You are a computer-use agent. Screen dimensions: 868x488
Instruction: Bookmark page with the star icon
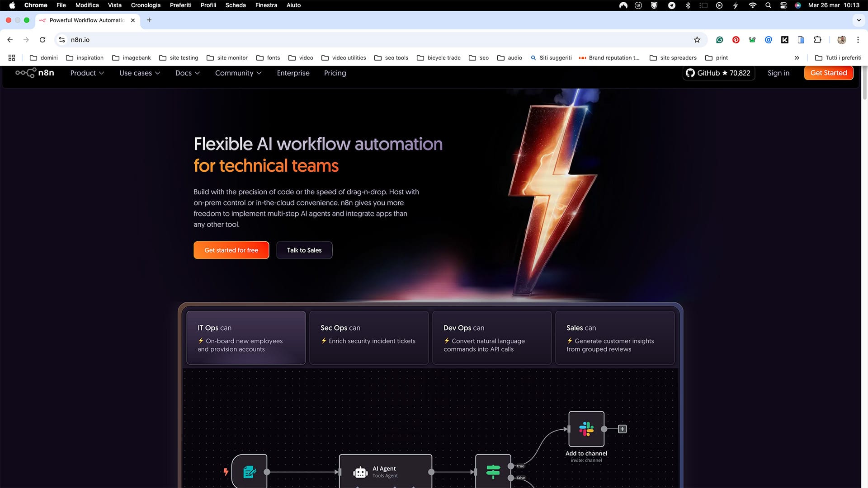pyautogui.click(x=697, y=40)
